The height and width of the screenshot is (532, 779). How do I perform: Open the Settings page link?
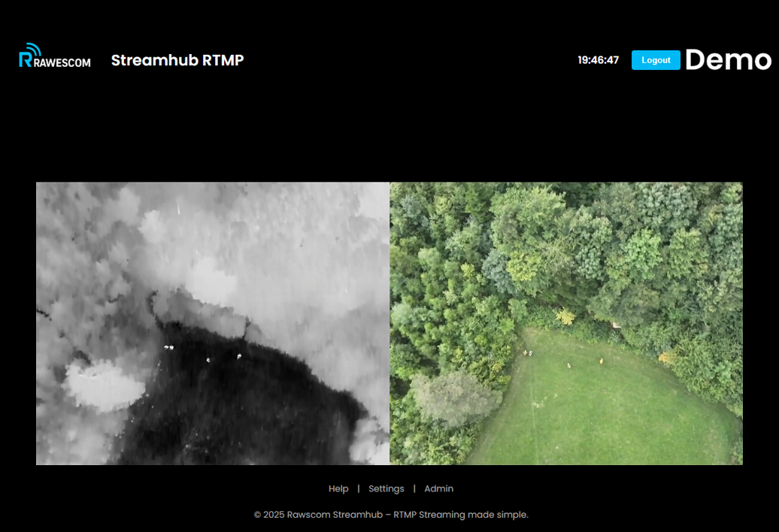386,488
